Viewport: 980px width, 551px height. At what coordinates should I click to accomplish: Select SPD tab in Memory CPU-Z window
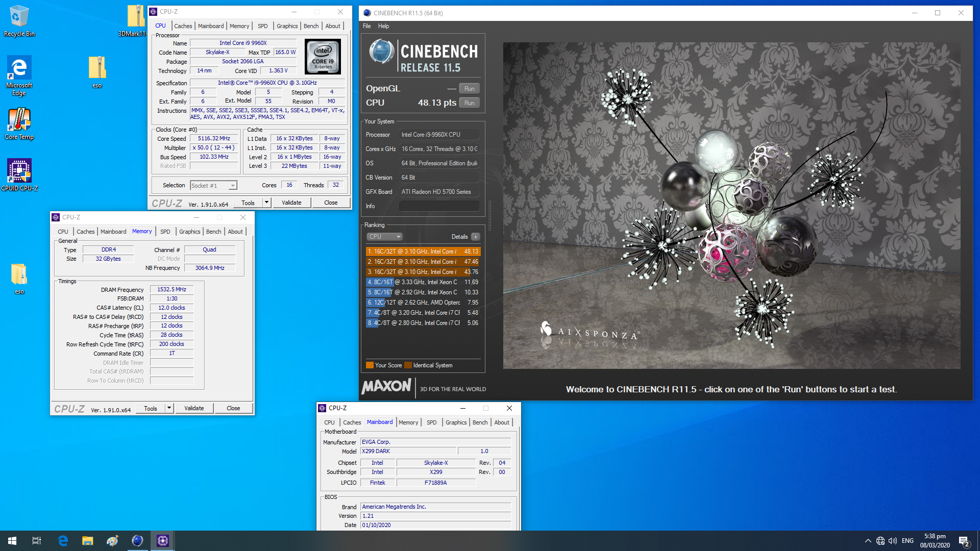tap(165, 232)
